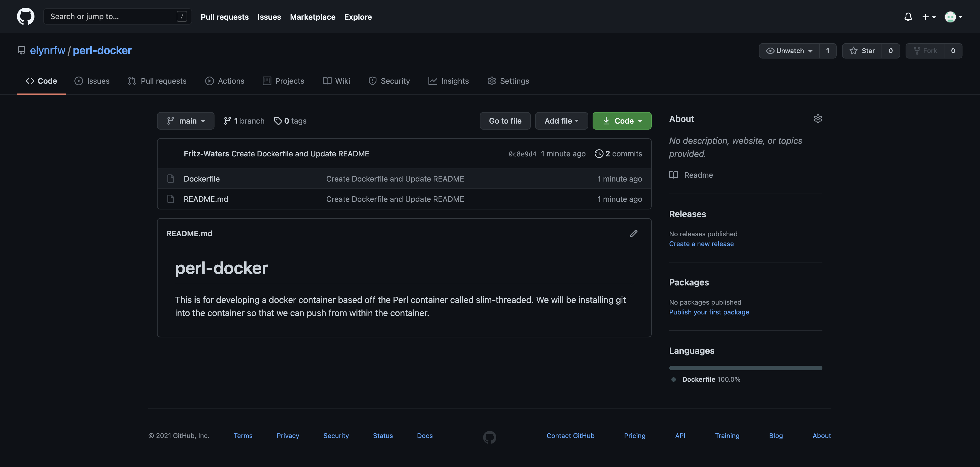Click Publish your first package

(709, 312)
